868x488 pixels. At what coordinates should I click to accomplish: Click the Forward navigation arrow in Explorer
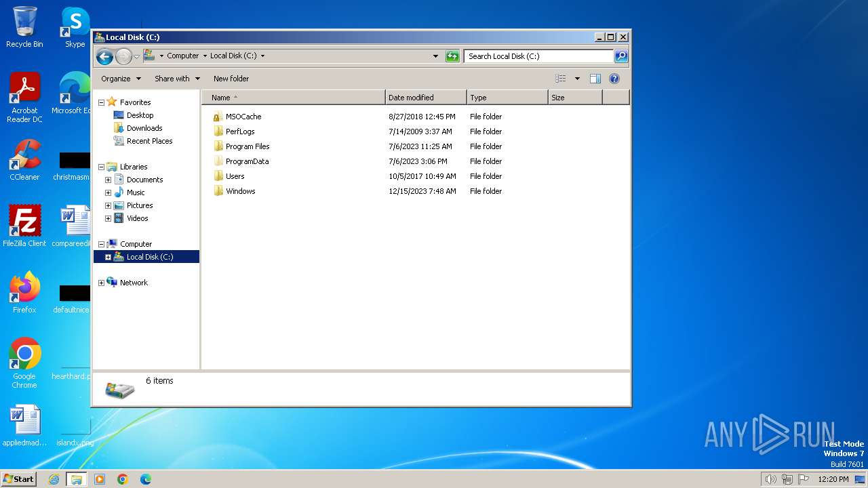click(123, 56)
